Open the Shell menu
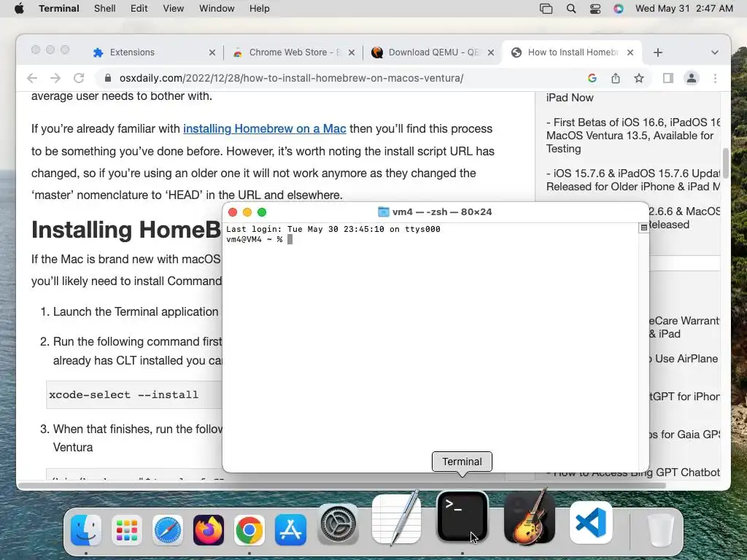This screenshot has width=747, height=560. point(105,9)
